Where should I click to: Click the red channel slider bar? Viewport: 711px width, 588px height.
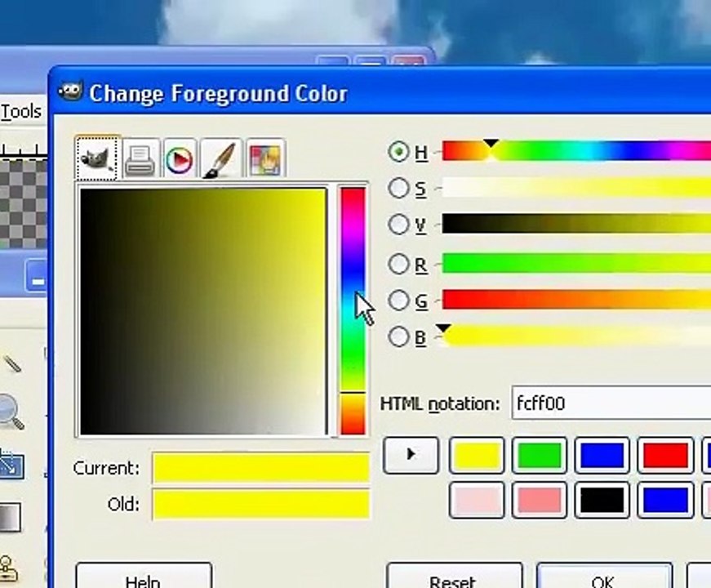pos(576,264)
